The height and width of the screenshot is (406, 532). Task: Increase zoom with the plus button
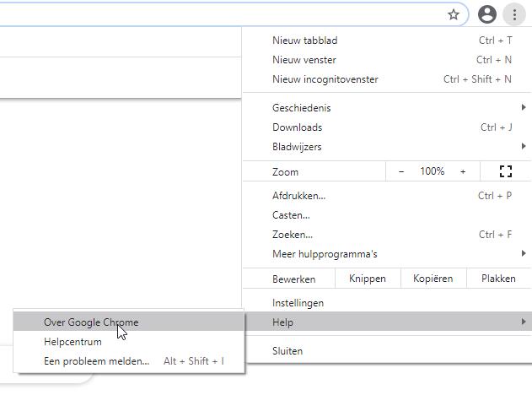(462, 171)
